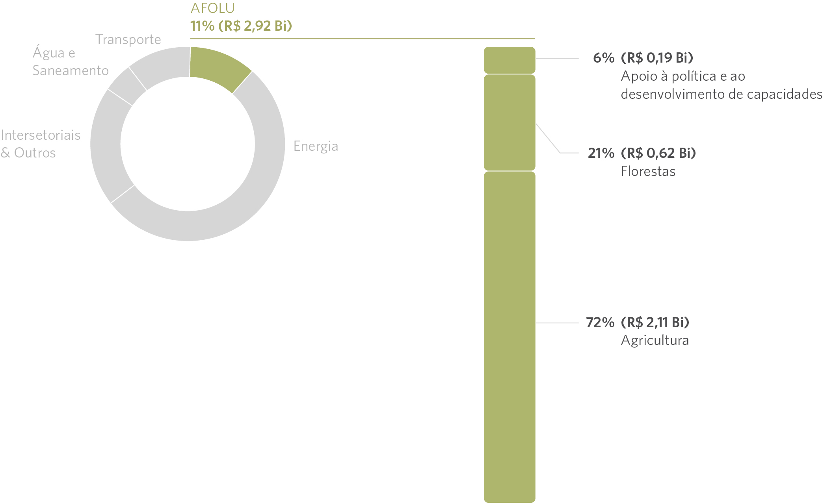Click the Energia label
This screenshot has width=835, height=504.
[316, 146]
